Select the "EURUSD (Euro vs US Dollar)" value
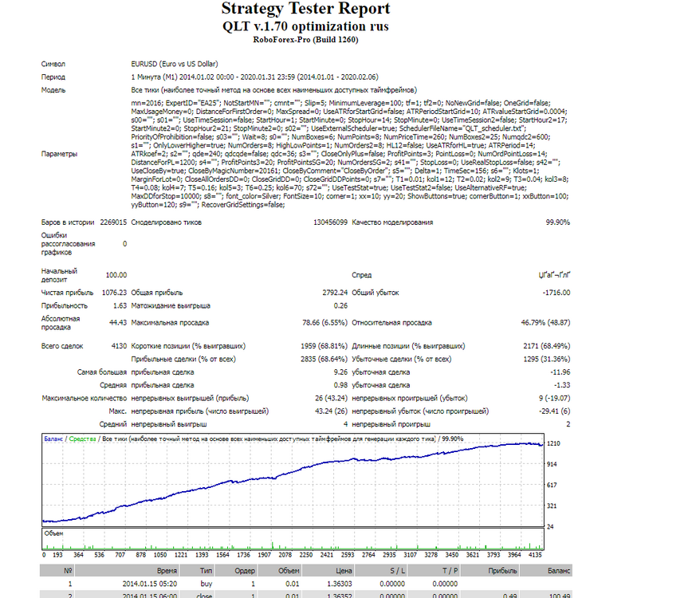 pyautogui.click(x=175, y=64)
